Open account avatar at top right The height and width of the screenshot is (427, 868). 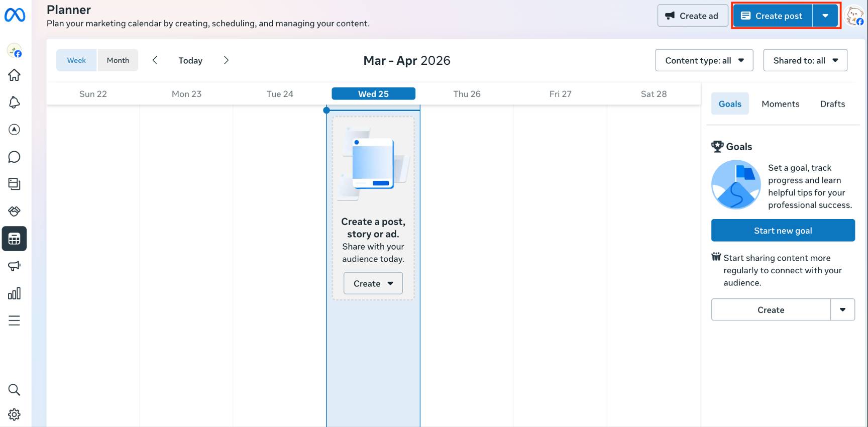pyautogui.click(x=854, y=16)
